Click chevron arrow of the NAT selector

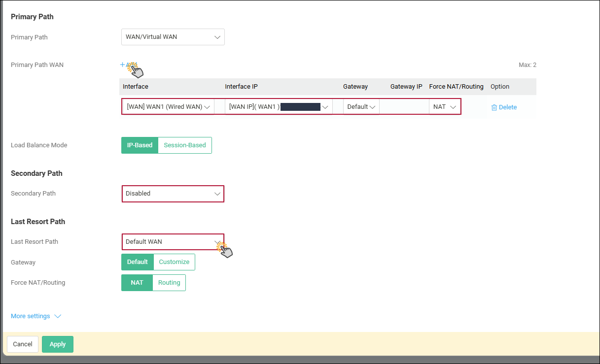[x=453, y=107]
